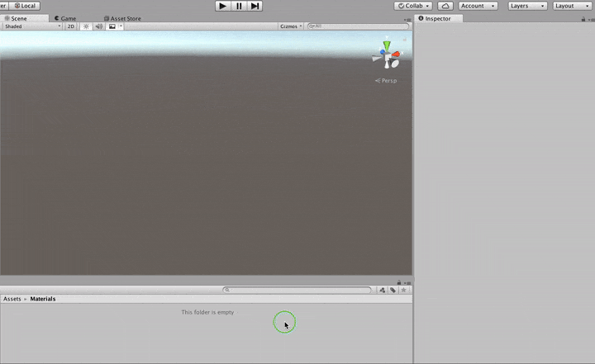Toggle scene lighting sun icon

(x=86, y=26)
